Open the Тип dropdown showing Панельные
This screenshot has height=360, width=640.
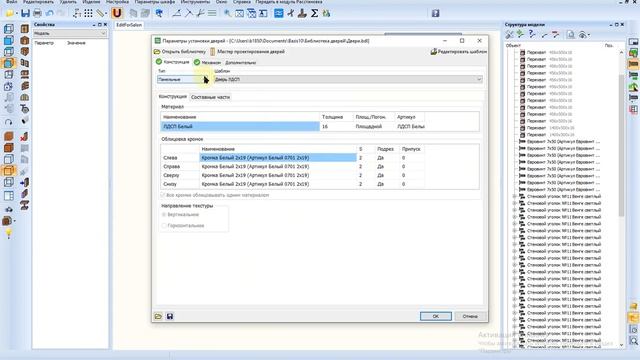click(x=182, y=79)
